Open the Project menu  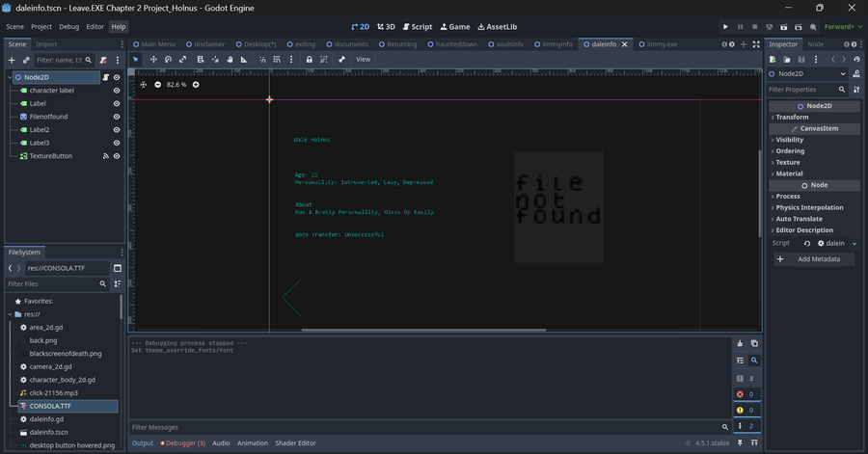(41, 27)
